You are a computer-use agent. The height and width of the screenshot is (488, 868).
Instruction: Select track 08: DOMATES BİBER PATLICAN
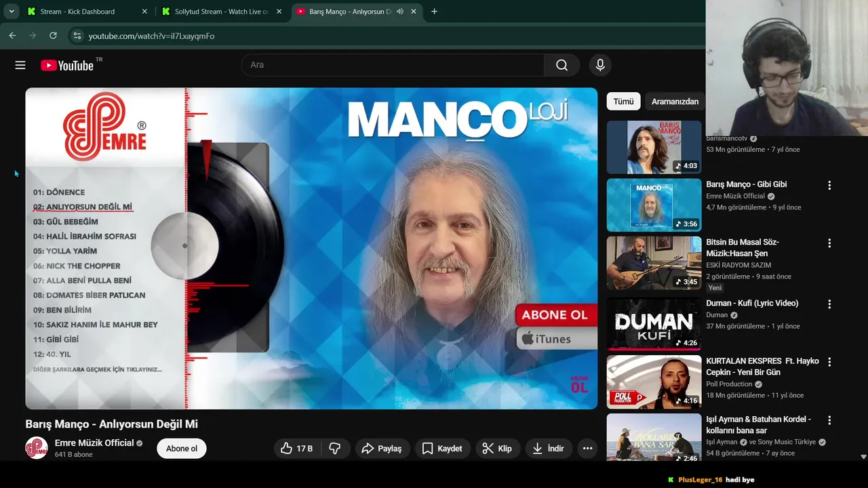coord(89,296)
